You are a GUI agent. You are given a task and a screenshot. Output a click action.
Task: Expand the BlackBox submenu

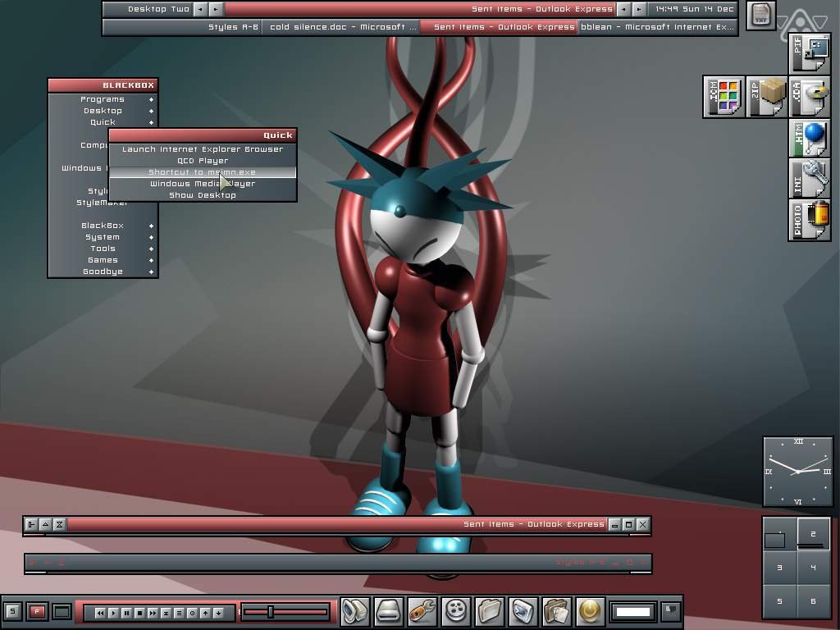coord(103,226)
